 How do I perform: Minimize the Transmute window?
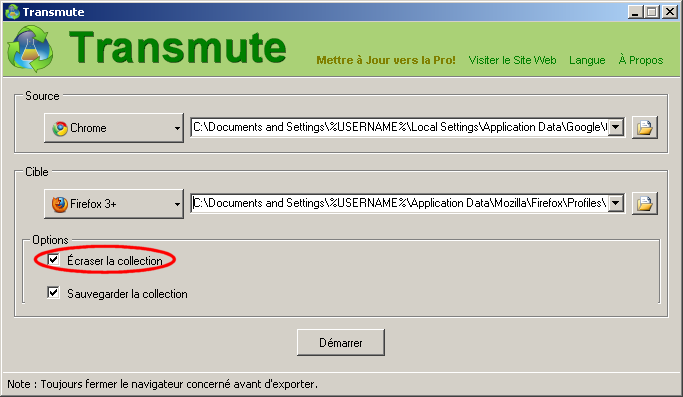point(635,12)
